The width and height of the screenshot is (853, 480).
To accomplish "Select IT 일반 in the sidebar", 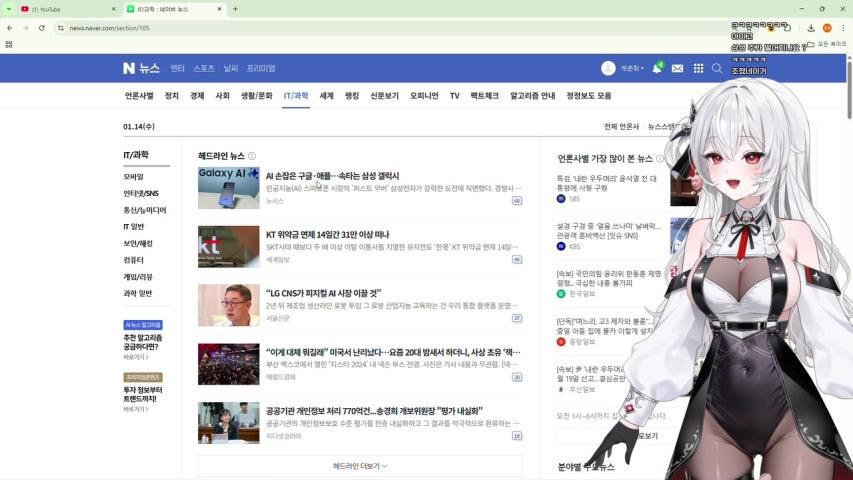I will coord(134,226).
